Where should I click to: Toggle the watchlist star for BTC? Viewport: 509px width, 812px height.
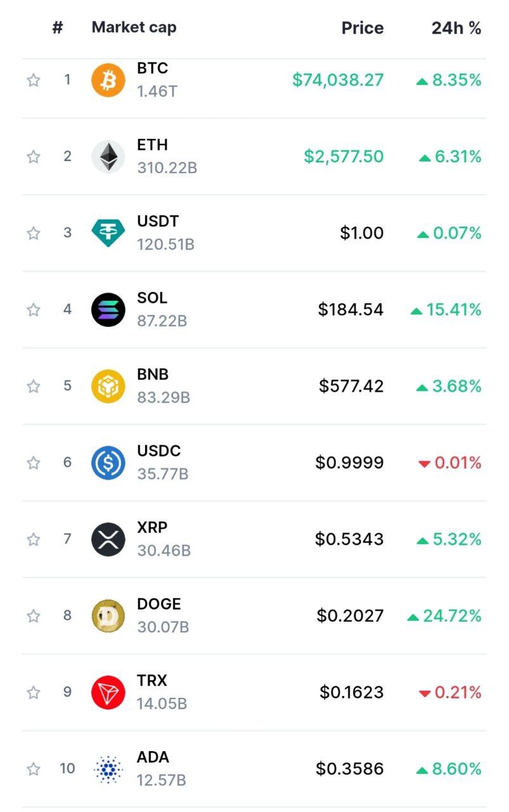(34, 80)
